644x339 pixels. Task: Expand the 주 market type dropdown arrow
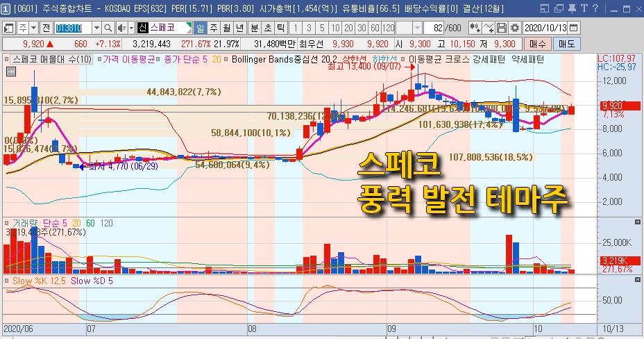tap(34, 28)
